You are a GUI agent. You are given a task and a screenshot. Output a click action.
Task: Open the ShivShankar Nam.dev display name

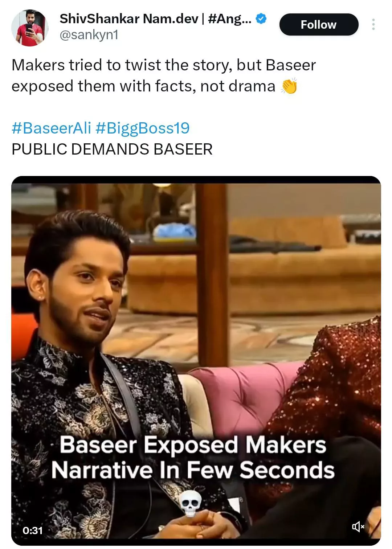point(155,19)
